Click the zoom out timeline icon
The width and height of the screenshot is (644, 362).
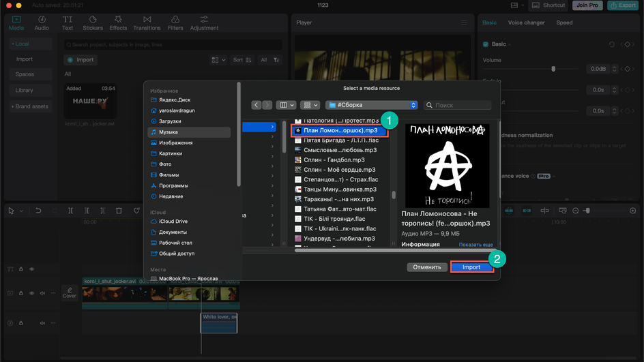[x=575, y=211]
